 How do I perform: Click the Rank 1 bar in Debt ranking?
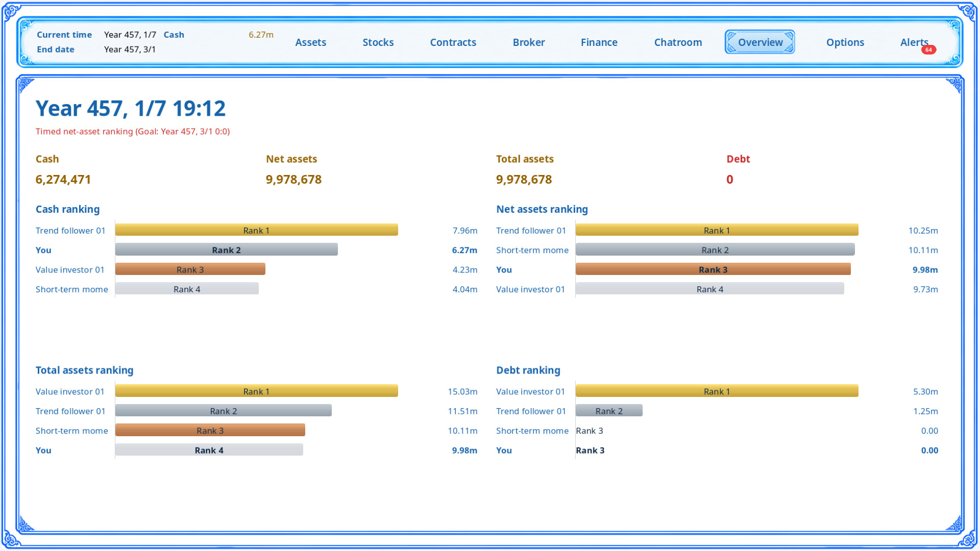click(x=717, y=391)
